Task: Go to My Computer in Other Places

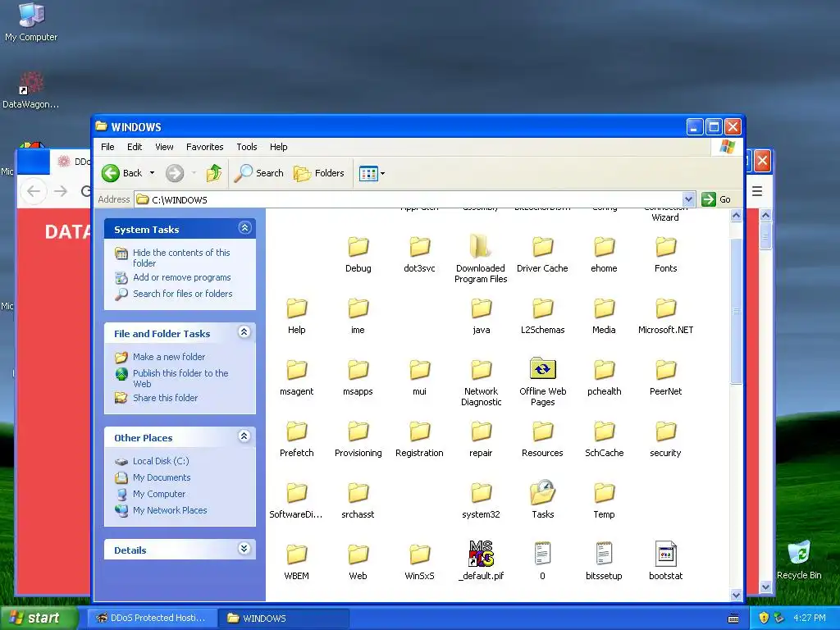Action: click(159, 494)
